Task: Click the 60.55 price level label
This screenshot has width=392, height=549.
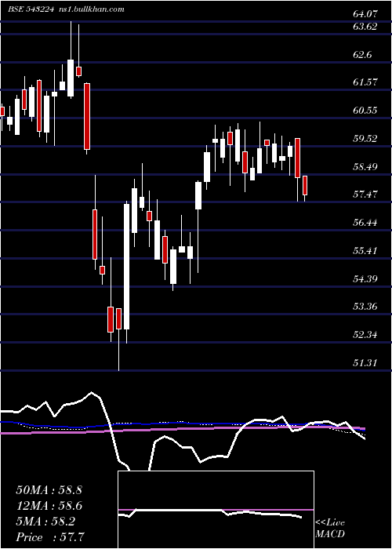Action: [x=365, y=111]
